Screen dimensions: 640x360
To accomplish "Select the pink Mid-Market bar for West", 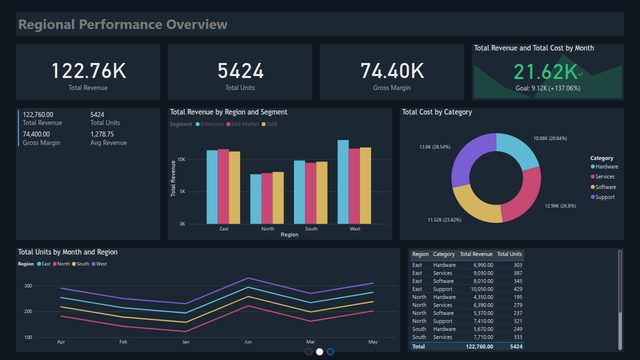I will 354,186.
